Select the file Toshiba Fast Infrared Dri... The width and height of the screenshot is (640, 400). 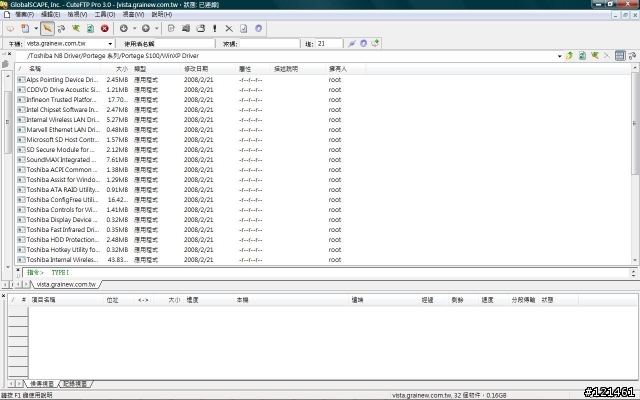[x=62, y=230]
